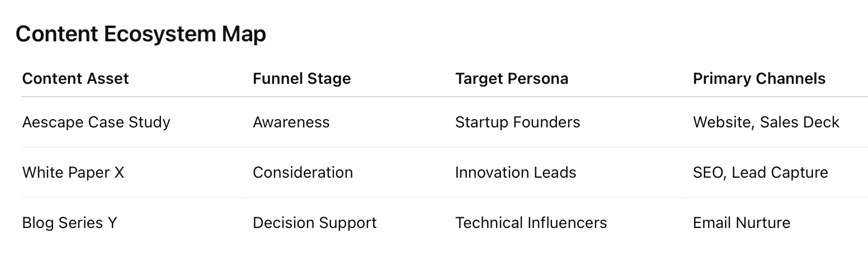Click the Consideration stage cell
868x266 pixels.
point(303,173)
